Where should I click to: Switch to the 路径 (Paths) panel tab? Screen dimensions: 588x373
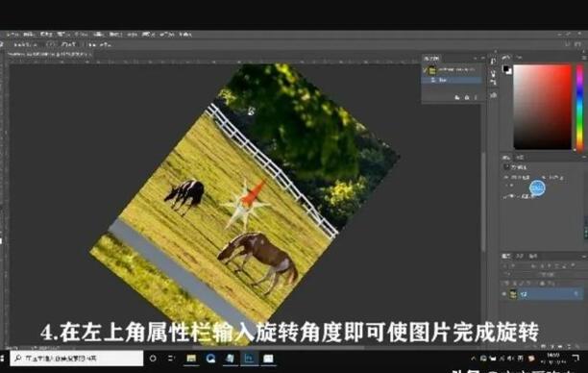tap(533, 257)
